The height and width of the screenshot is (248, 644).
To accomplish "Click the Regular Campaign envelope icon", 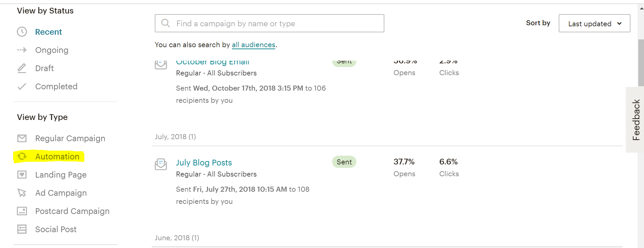I will click(x=22, y=138).
